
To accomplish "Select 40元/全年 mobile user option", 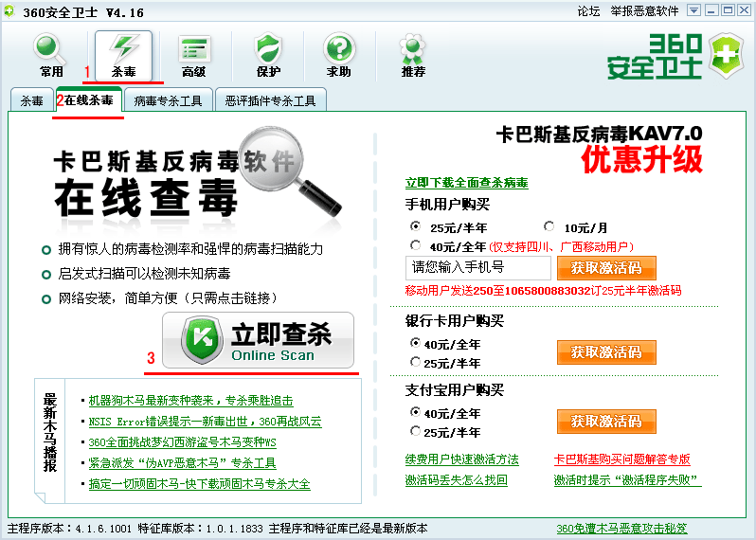I will pyautogui.click(x=415, y=246).
